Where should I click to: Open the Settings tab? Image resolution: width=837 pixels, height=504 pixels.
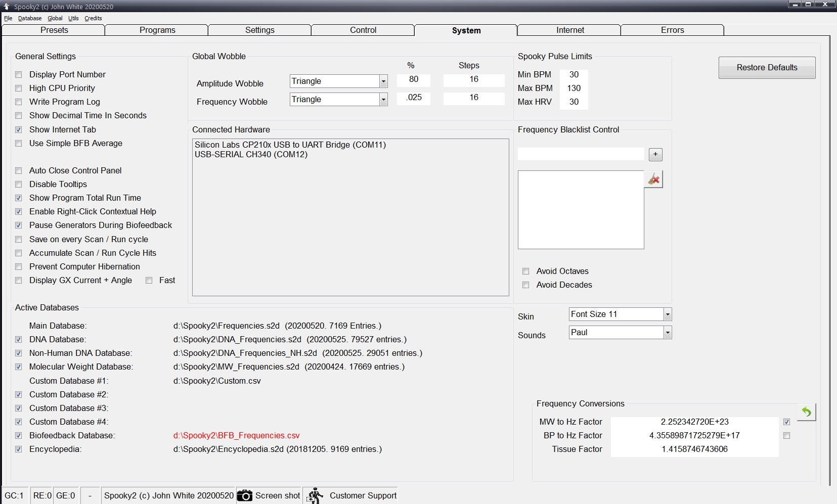[x=260, y=30]
